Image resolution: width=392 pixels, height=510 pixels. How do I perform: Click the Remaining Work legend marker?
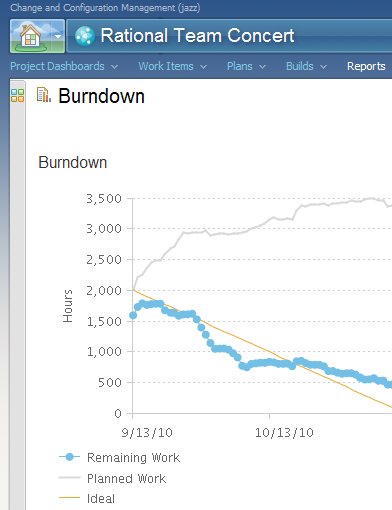click(69, 457)
